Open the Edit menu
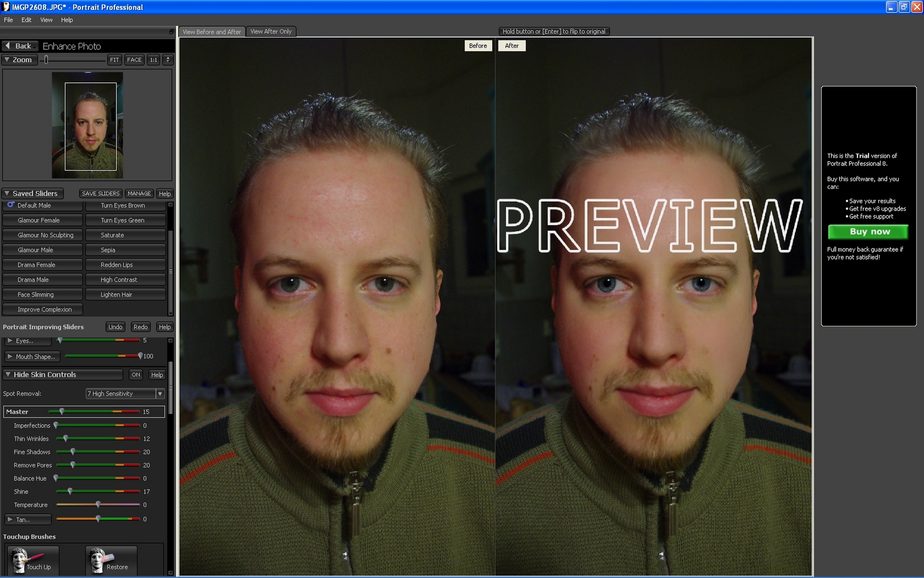The width and height of the screenshot is (924, 578). point(27,20)
